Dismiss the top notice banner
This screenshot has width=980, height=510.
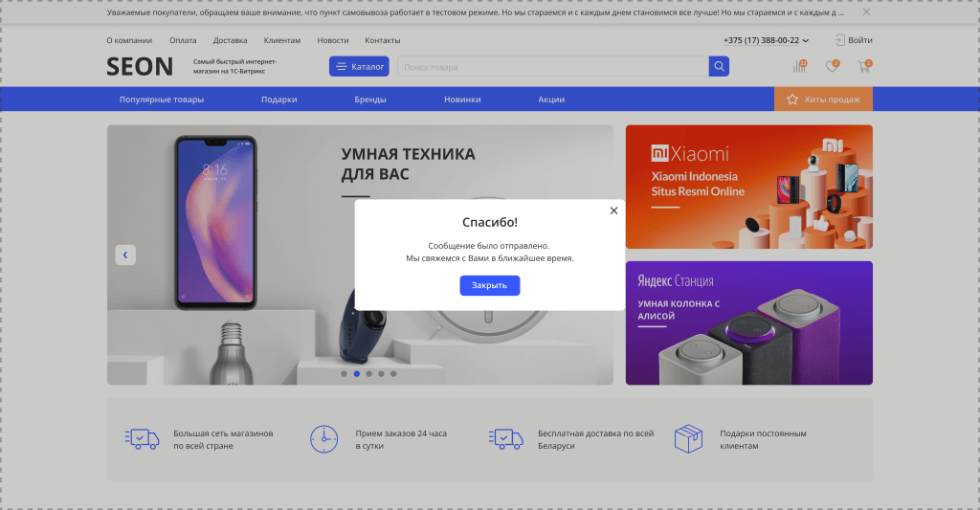tap(866, 11)
